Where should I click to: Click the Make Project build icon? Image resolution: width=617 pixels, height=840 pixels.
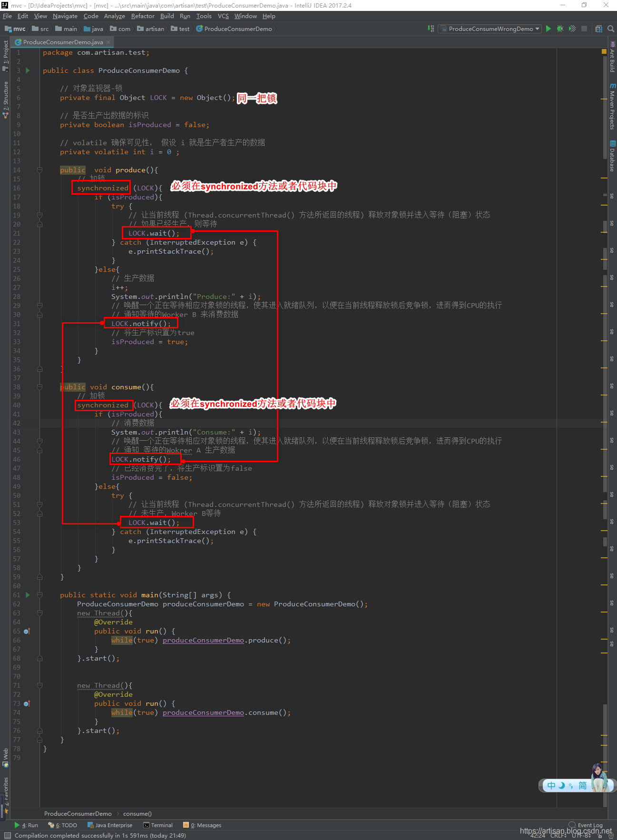click(431, 29)
